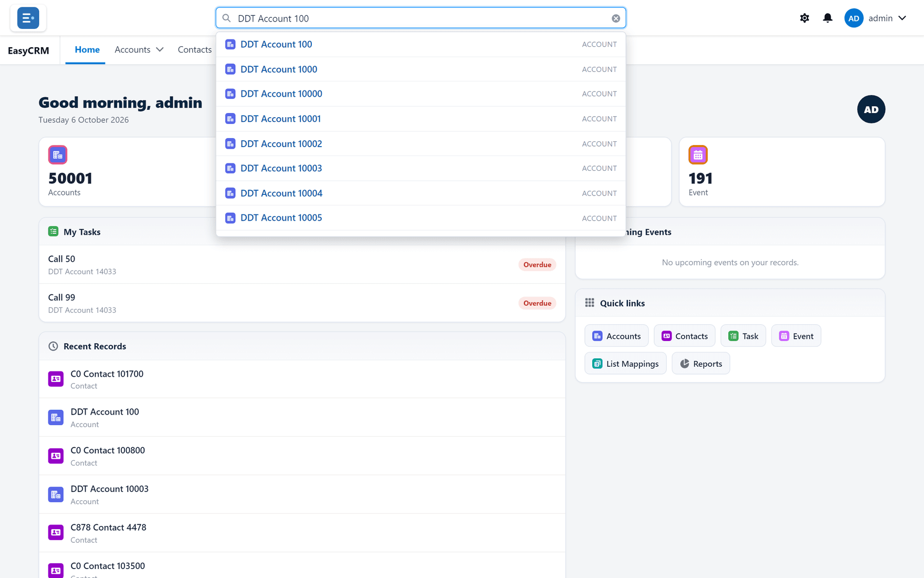Open Task quick link button
Image resolution: width=924 pixels, height=578 pixels.
click(x=743, y=336)
